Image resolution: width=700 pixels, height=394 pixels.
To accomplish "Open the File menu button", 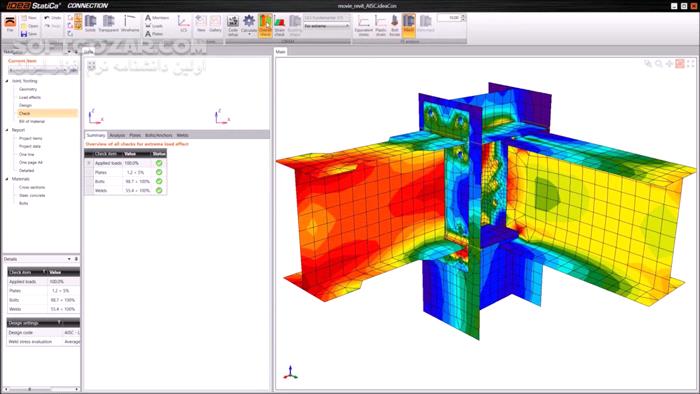I will click(10, 24).
